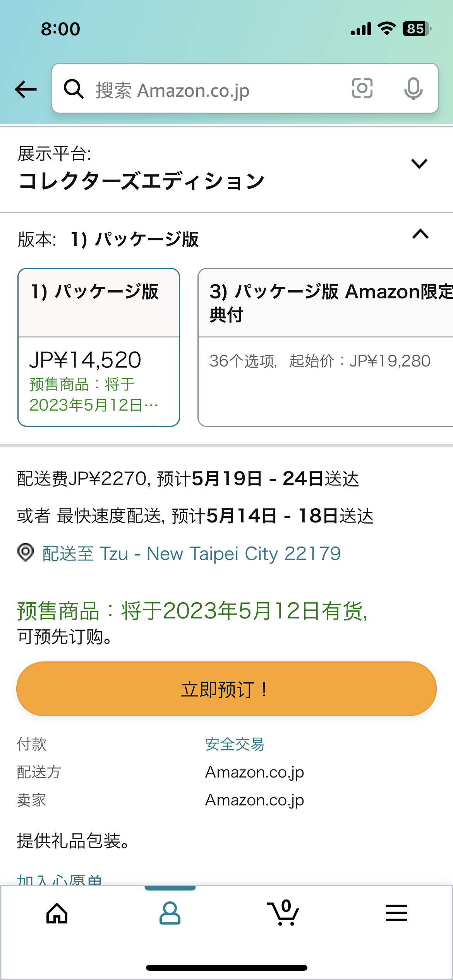
Task: Open the account profile icon
Action: [170, 913]
